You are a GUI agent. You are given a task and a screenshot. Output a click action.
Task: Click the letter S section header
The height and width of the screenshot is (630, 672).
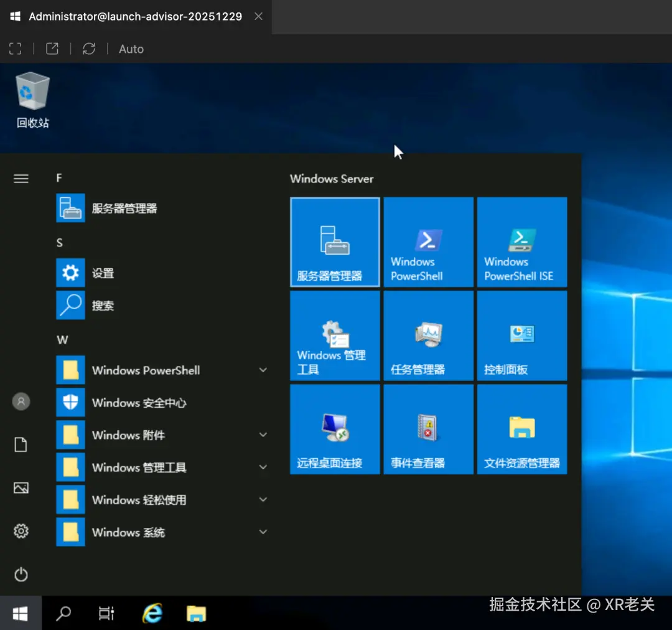pyautogui.click(x=60, y=243)
